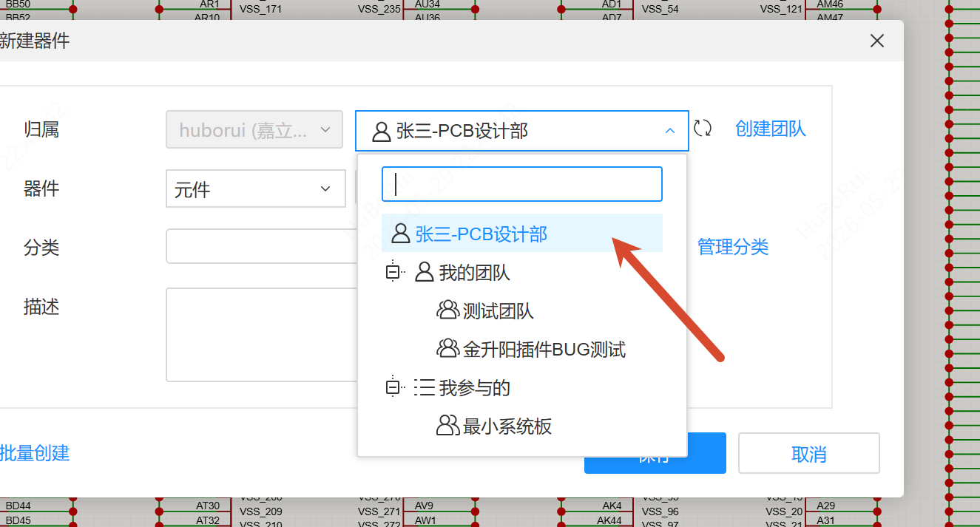Click the 取消 button

pos(808,453)
